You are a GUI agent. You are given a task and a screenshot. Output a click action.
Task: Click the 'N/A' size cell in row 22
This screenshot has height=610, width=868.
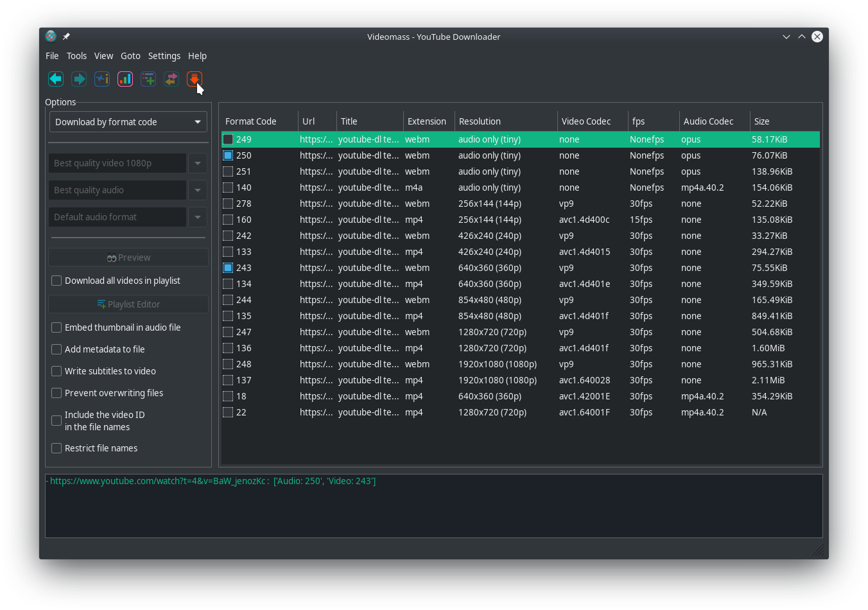coord(759,412)
